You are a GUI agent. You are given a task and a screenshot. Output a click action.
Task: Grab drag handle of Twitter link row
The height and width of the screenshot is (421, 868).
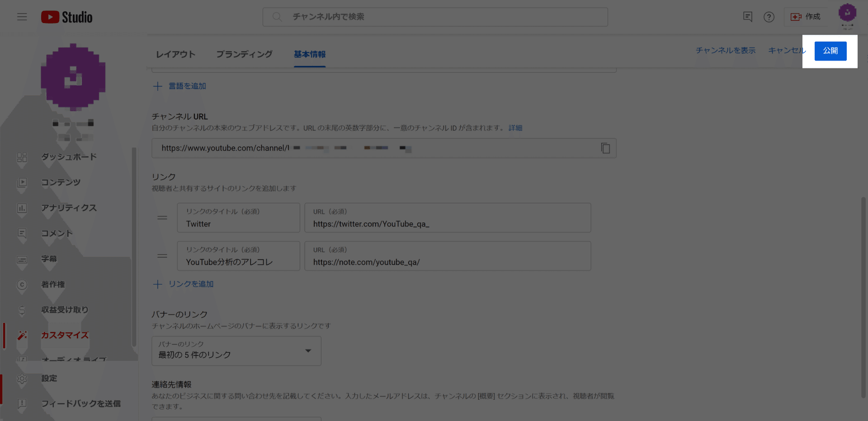[162, 218]
